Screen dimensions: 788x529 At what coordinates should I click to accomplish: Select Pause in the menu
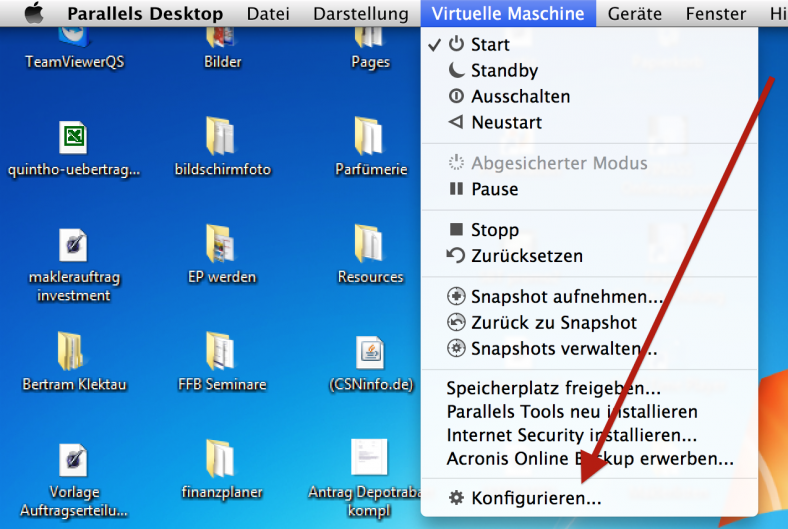589,189
